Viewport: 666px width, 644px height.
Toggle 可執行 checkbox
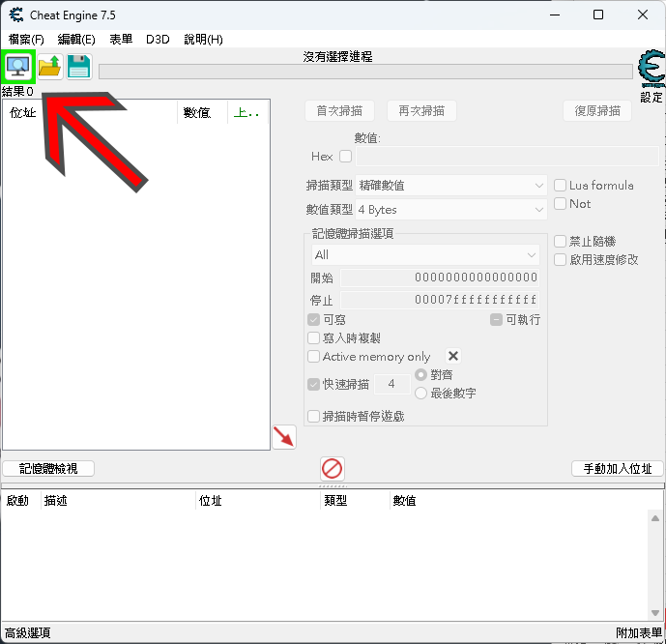point(496,319)
